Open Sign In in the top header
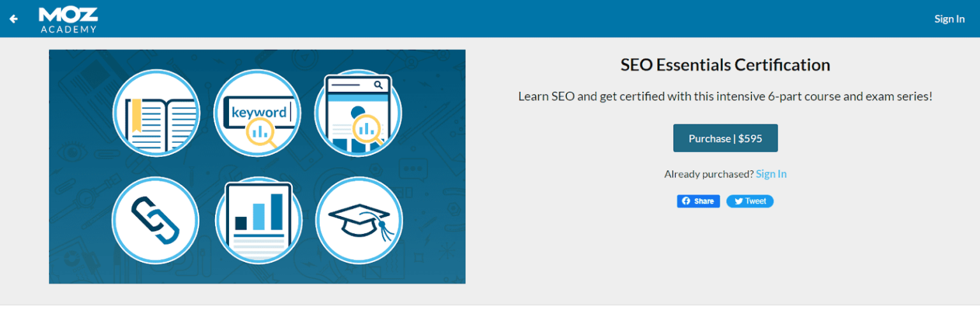980x324 pixels. 949,18
